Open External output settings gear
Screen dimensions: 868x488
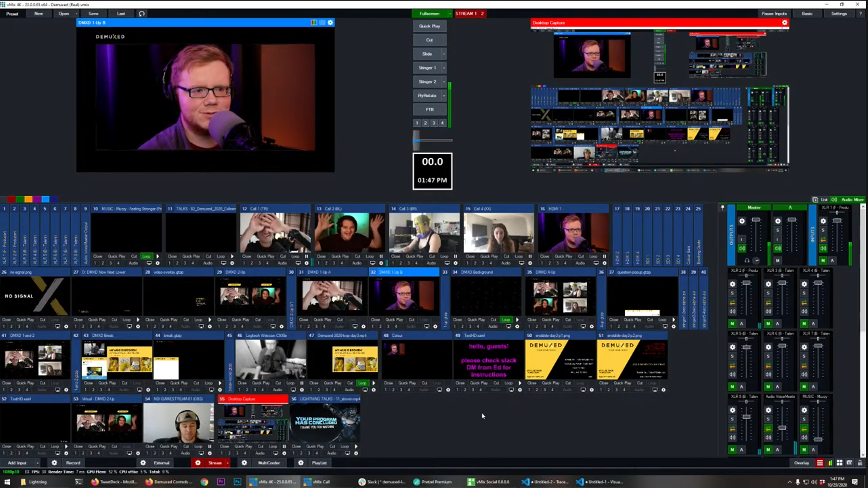[x=143, y=463]
